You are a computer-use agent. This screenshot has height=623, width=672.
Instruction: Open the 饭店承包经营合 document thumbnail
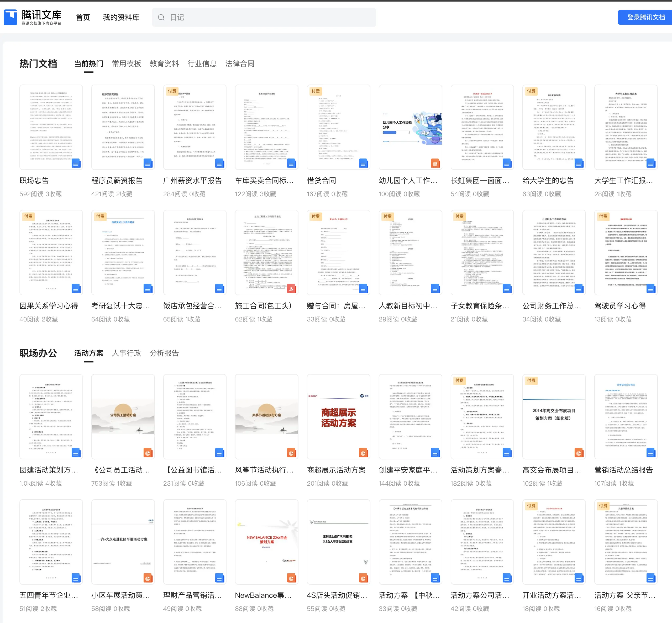195,252
